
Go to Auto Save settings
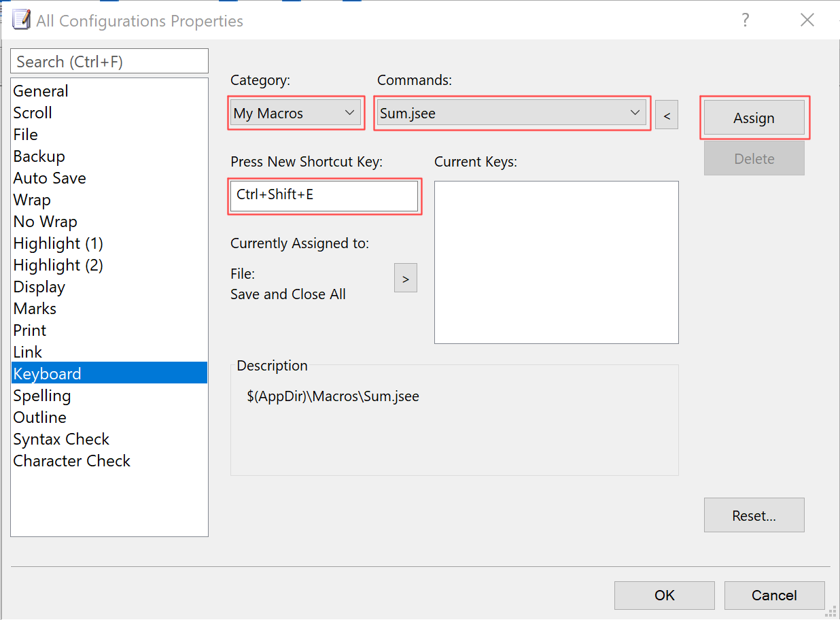(x=109, y=178)
